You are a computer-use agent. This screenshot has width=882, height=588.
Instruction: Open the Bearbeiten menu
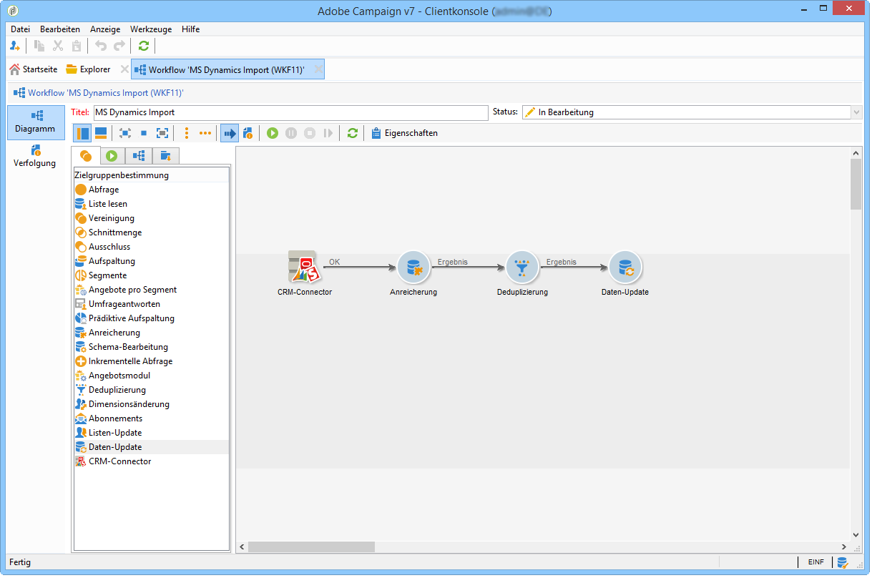60,29
